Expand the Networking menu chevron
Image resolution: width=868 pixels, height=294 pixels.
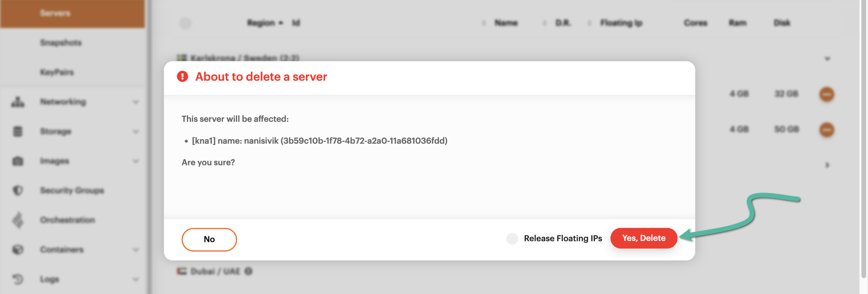(136, 102)
